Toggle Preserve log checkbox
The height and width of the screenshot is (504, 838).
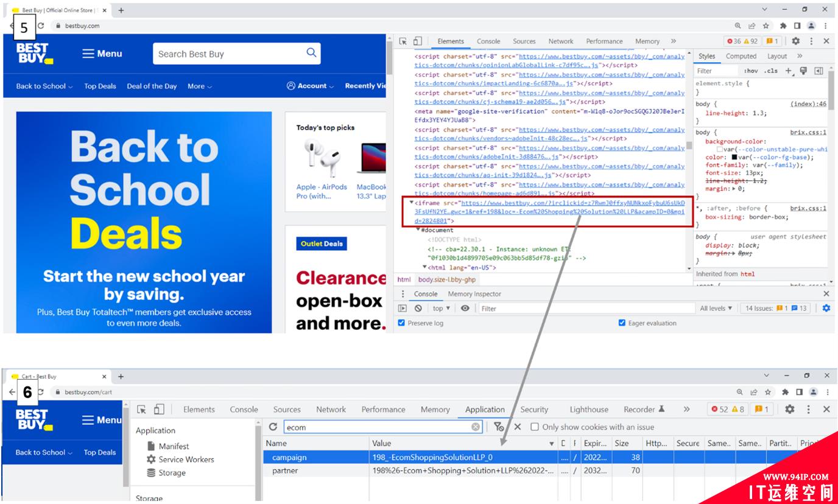(401, 323)
